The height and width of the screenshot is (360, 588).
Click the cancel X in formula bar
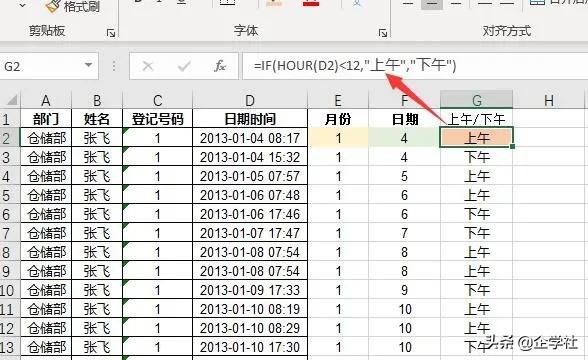click(148, 66)
